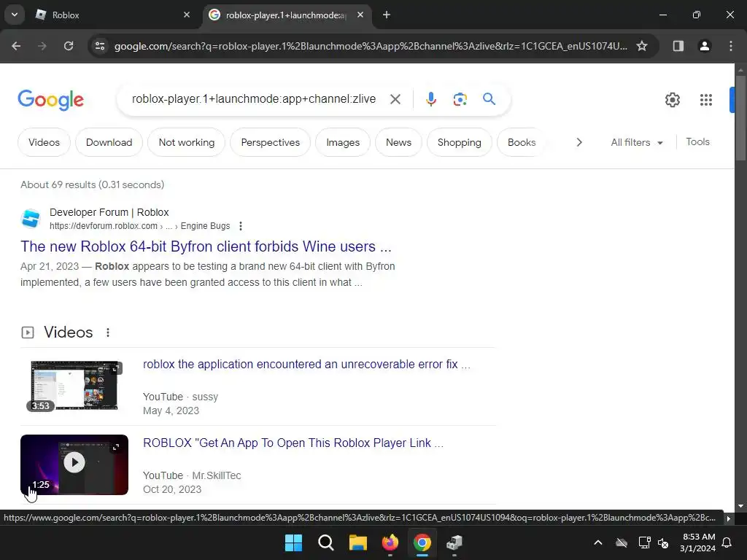Focus the Chrome address bar URL
The width and height of the screenshot is (747, 560).
(x=371, y=46)
